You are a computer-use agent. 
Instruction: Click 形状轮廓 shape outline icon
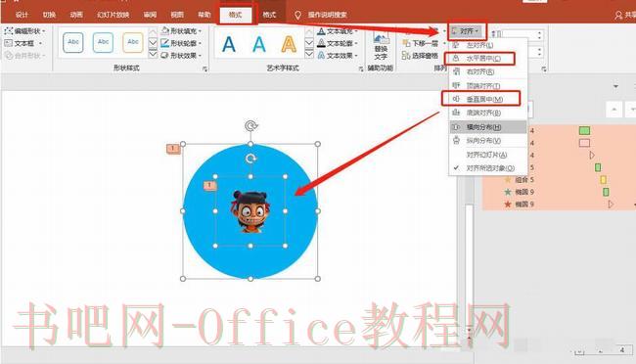(x=164, y=43)
